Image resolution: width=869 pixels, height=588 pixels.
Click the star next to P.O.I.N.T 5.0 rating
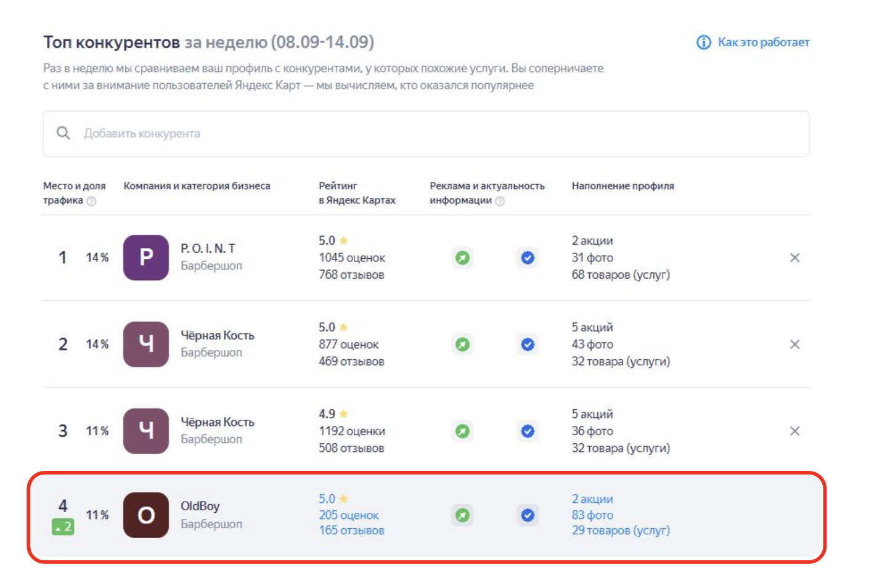[343, 240]
